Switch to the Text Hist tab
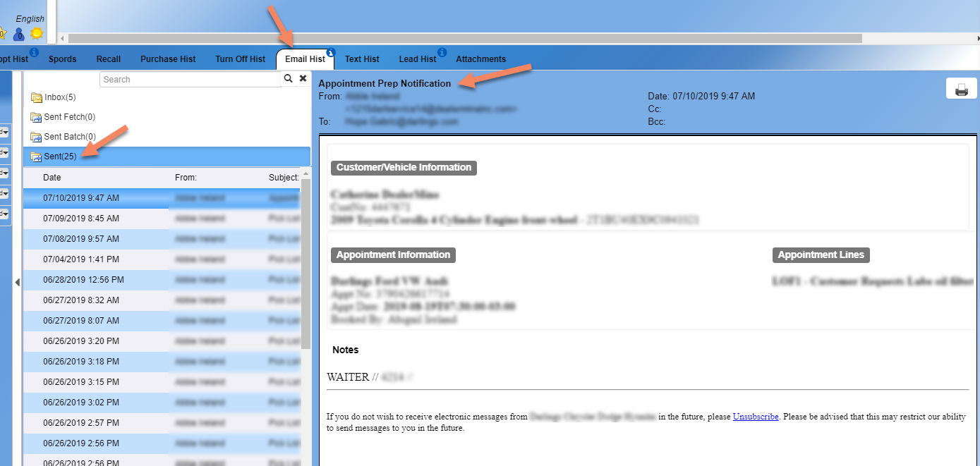 (362, 59)
